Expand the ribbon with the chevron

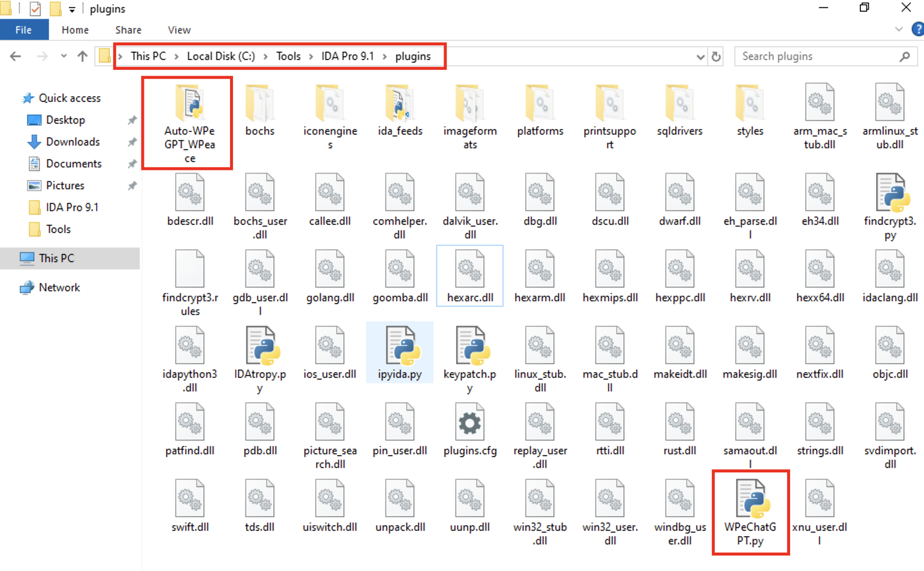(x=899, y=29)
